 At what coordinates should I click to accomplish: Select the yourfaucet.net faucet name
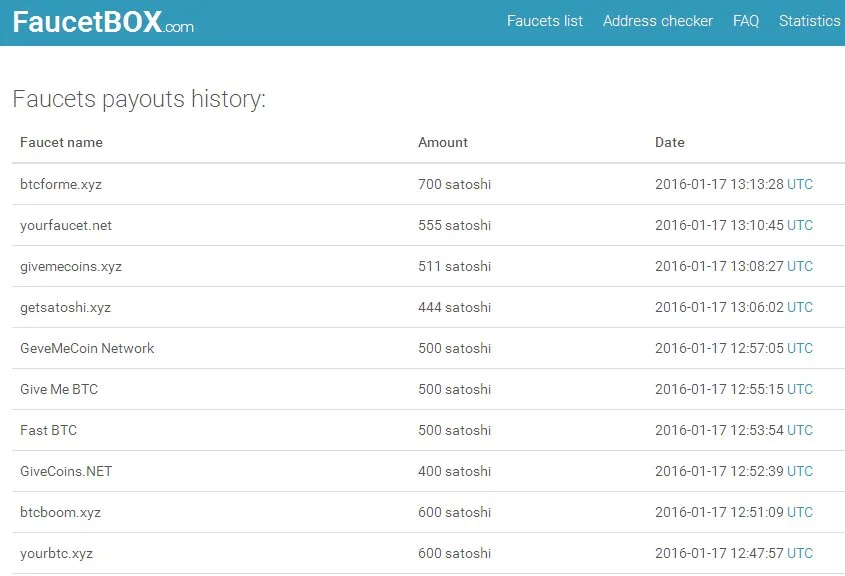point(66,225)
